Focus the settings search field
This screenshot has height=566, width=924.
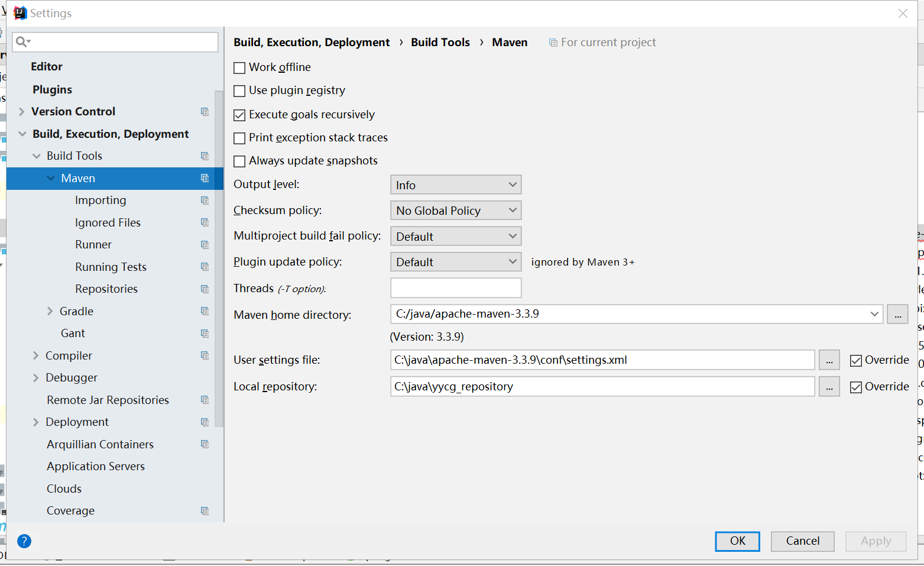[x=115, y=42]
